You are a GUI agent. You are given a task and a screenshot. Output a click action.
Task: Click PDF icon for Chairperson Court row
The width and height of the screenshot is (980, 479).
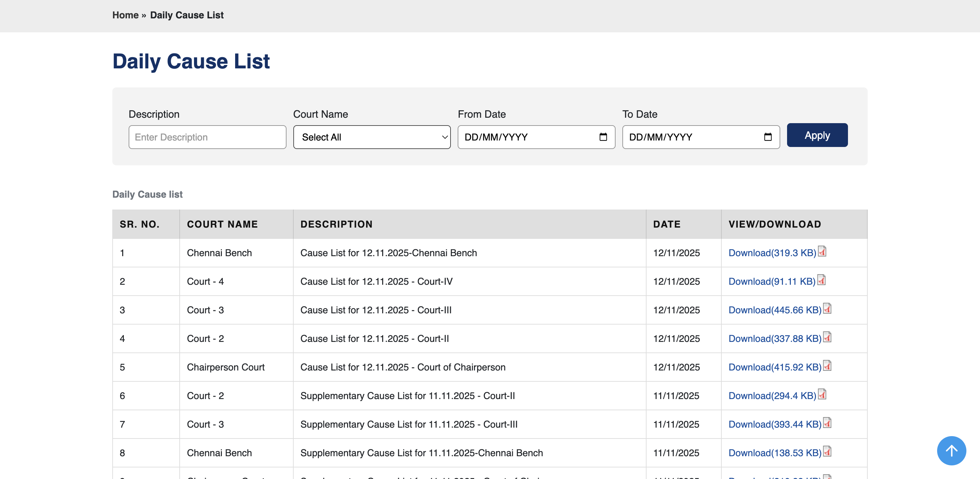click(827, 366)
